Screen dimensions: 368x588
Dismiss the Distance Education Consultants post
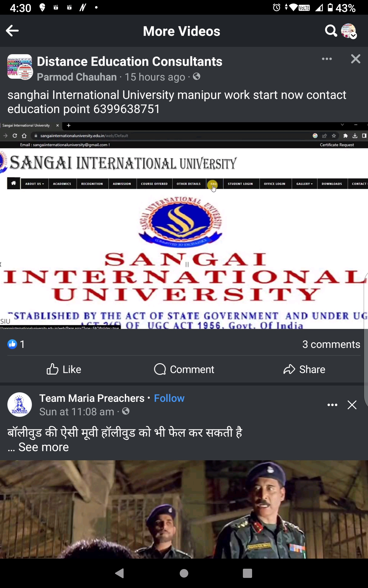click(355, 59)
